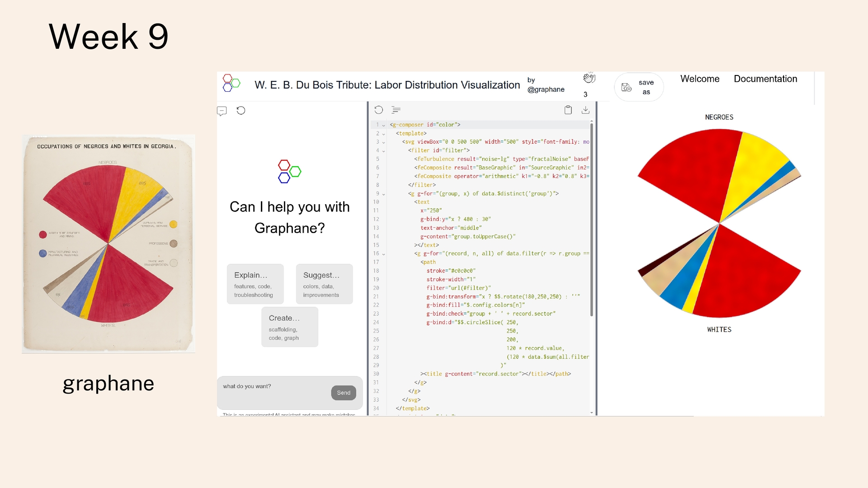Click the Du Bois original chart thumbnail

[x=108, y=244]
